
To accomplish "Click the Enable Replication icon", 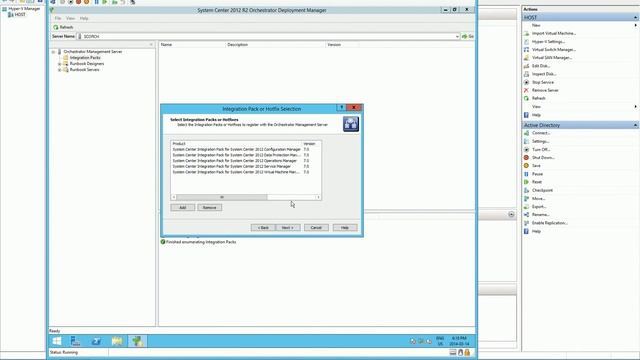I will tap(526, 223).
